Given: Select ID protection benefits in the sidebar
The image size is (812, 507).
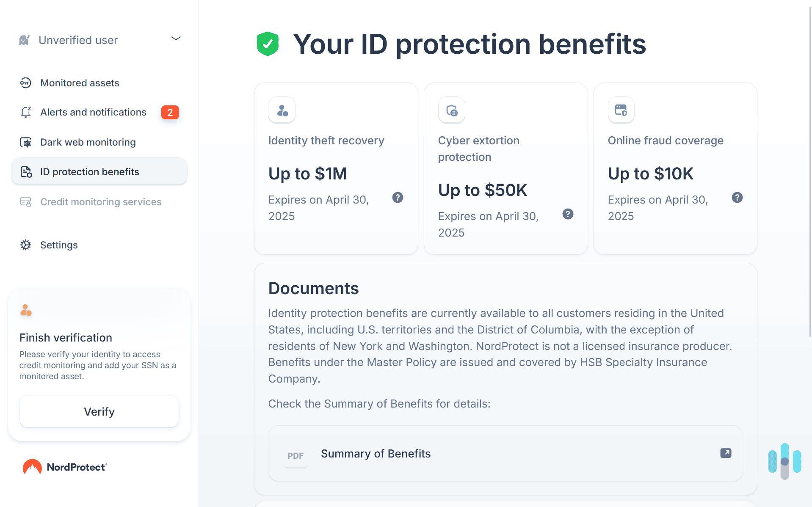Looking at the screenshot, I should point(89,171).
